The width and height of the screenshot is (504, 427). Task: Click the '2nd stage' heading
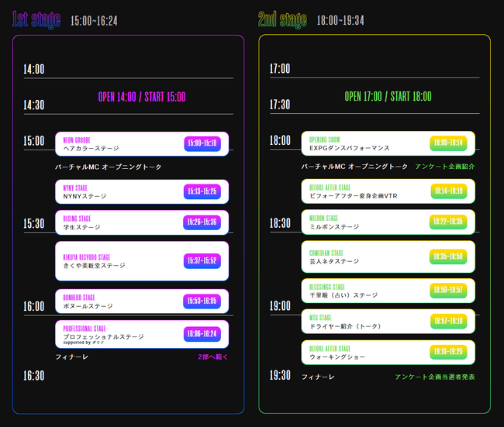(282, 20)
